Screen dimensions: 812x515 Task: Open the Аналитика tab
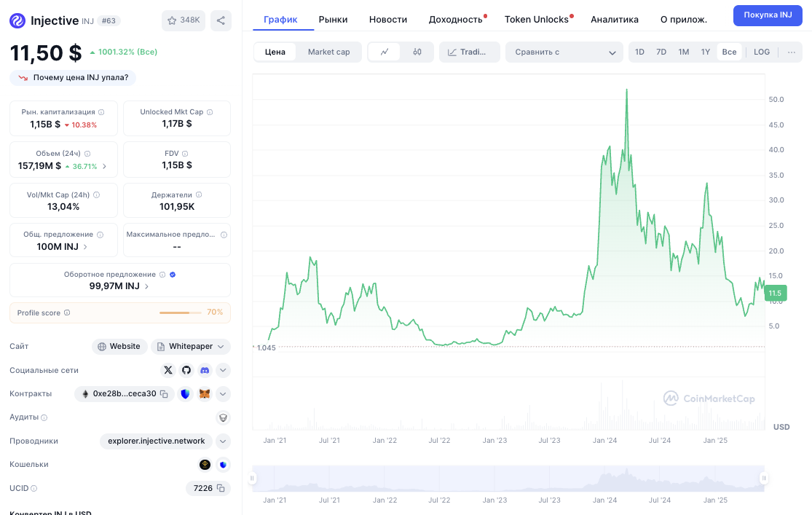pos(615,19)
